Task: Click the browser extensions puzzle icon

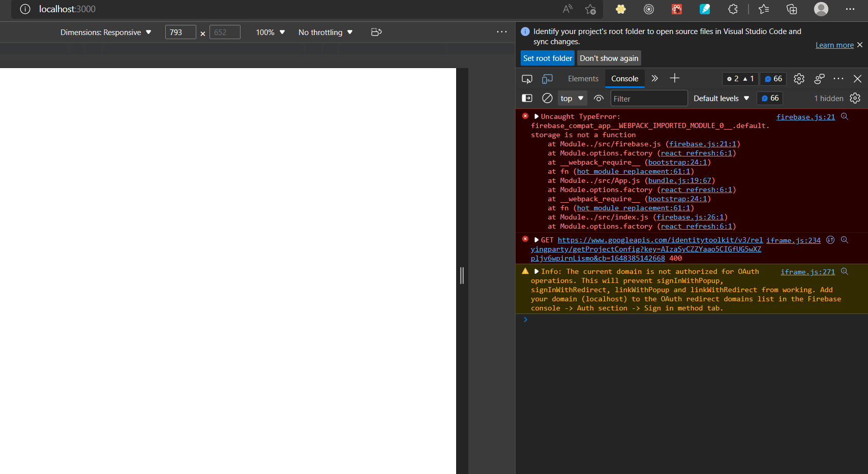Action: 733,9
